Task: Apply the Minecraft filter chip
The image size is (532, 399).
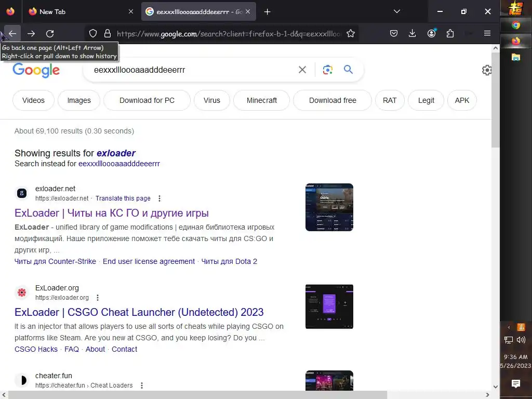Action: pos(262,100)
